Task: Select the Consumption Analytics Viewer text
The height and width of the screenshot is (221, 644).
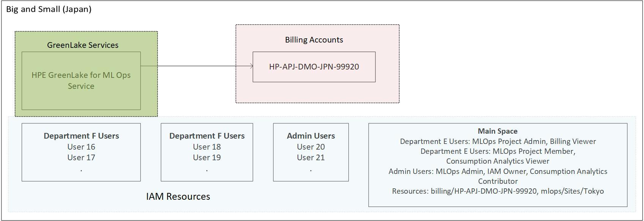Action: tap(498, 161)
